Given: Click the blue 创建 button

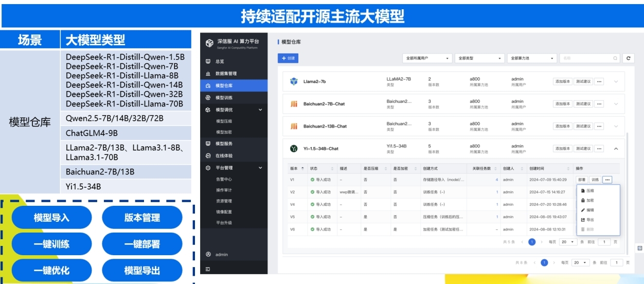Looking at the screenshot, I should coord(288,58).
